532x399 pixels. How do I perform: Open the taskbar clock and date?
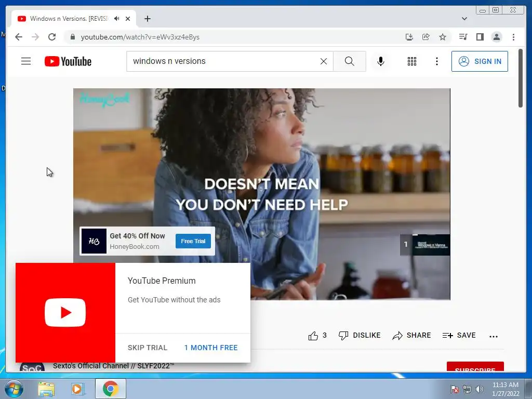tap(506, 389)
